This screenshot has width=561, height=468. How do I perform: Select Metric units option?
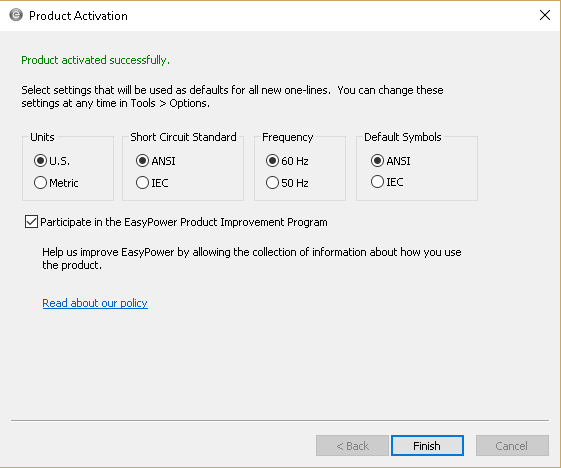[56, 183]
